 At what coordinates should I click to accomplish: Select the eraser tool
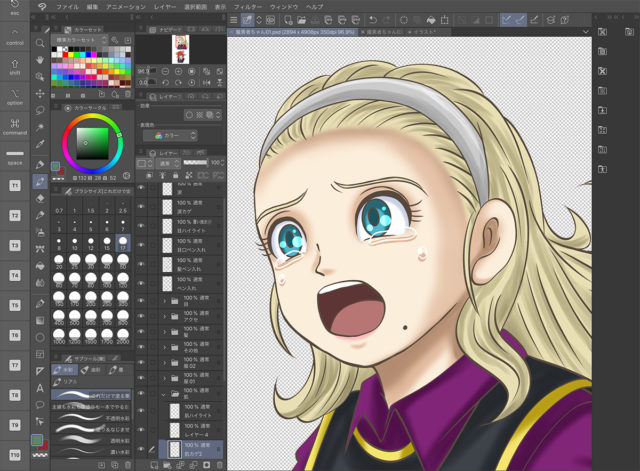[40, 198]
